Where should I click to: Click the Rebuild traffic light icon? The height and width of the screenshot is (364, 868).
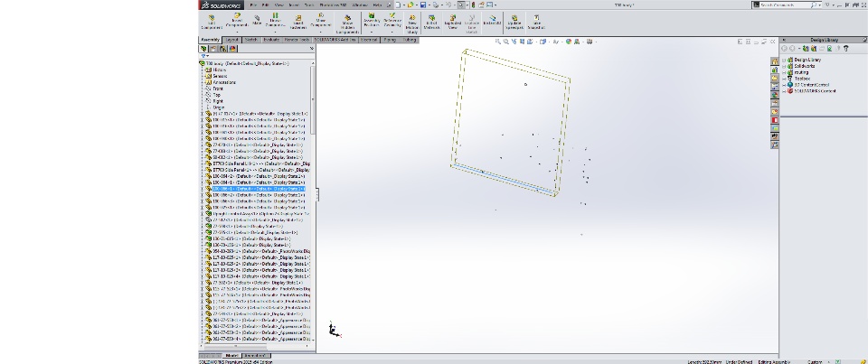(473, 5)
